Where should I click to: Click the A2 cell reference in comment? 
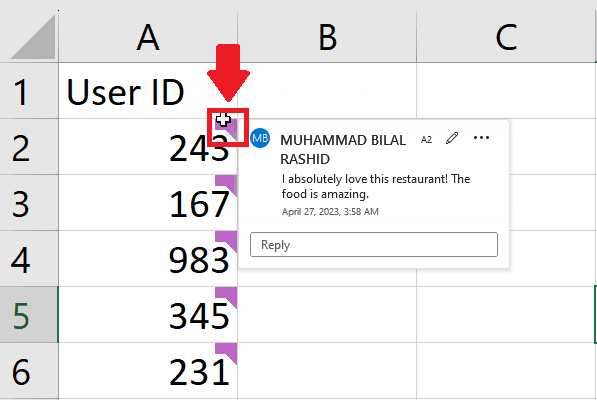[426, 140]
